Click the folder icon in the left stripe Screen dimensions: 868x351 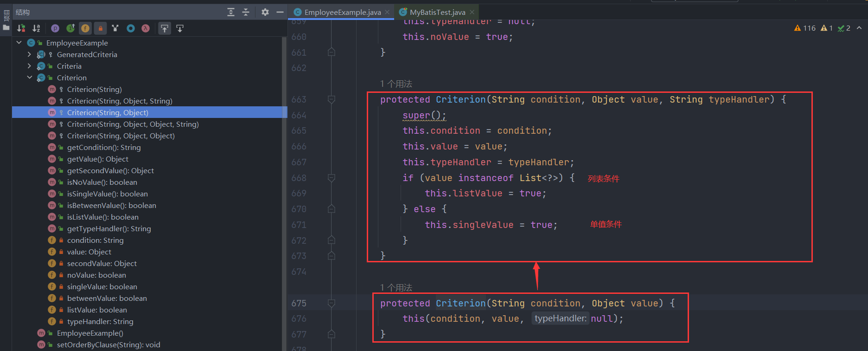point(6,28)
